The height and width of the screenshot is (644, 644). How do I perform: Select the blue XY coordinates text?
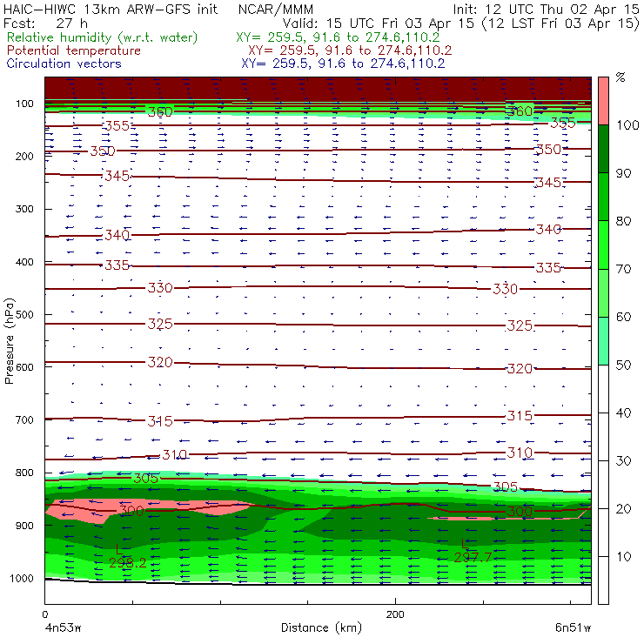click(x=343, y=64)
